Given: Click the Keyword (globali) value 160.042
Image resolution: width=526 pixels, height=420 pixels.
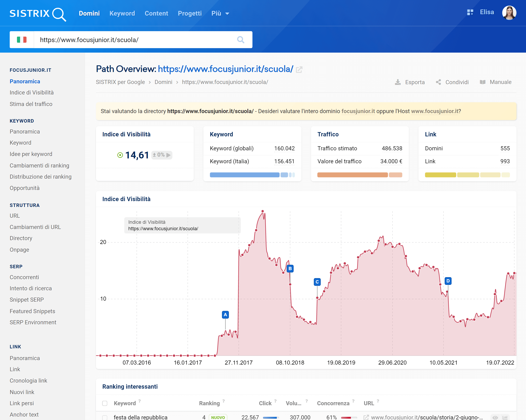Looking at the screenshot, I should pyautogui.click(x=284, y=148).
